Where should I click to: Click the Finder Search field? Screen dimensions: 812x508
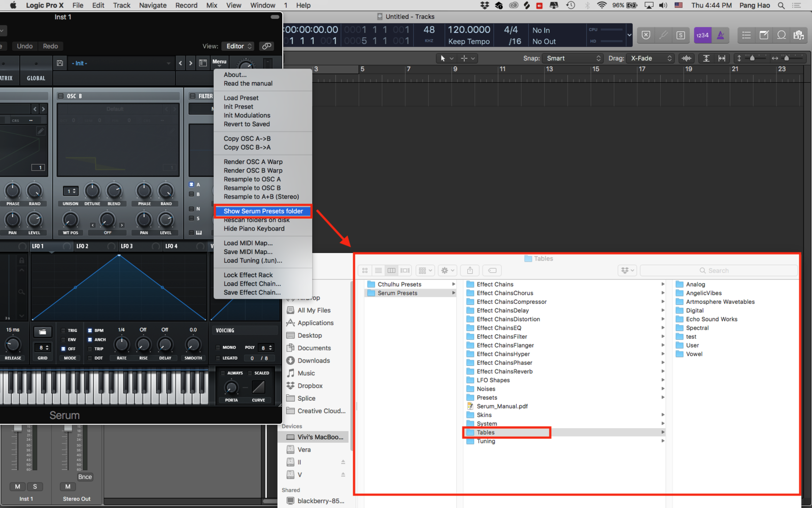719,271
